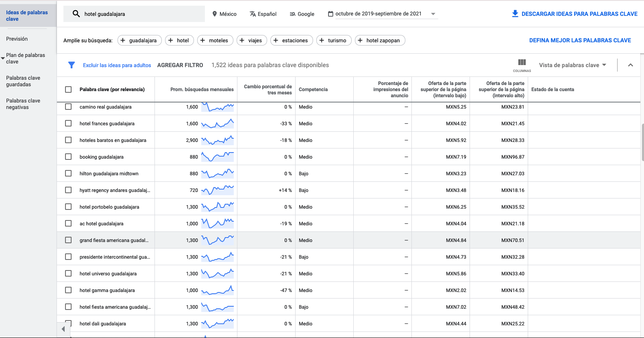Click AGREGAR FILTRO button
This screenshot has height=338, width=644.
coord(180,65)
